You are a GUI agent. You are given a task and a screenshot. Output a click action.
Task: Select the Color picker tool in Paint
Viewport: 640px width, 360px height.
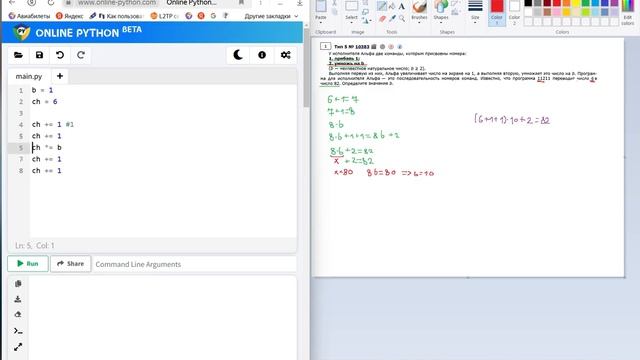392,18
